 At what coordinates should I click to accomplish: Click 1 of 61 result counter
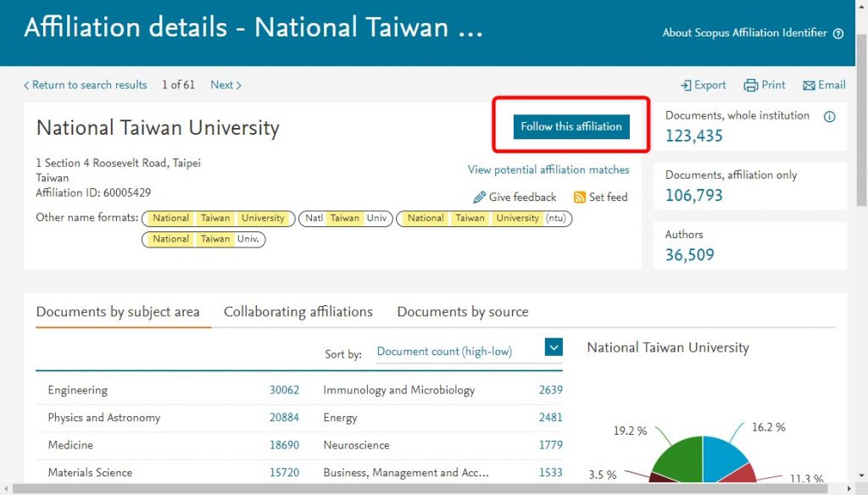[x=178, y=85]
